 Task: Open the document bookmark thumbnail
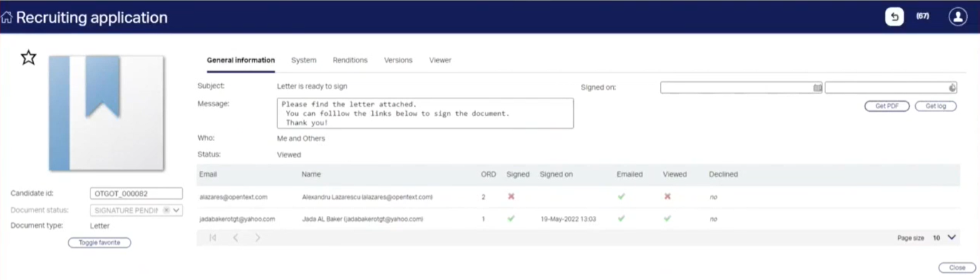pos(106,113)
